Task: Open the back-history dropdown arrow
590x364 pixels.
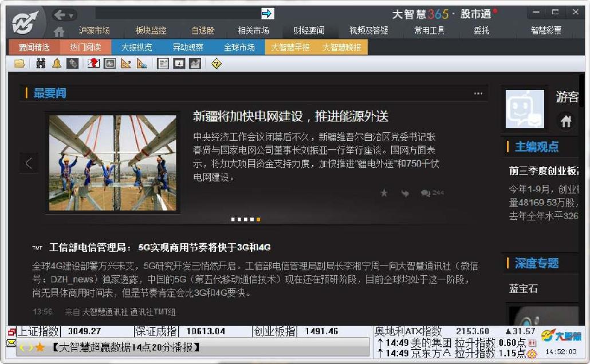Action: (71, 16)
